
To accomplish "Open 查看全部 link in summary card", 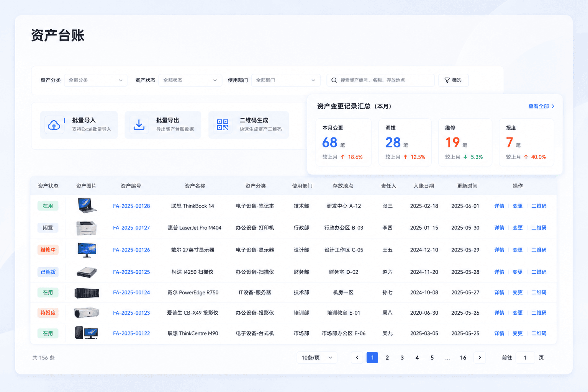I will (541, 106).
